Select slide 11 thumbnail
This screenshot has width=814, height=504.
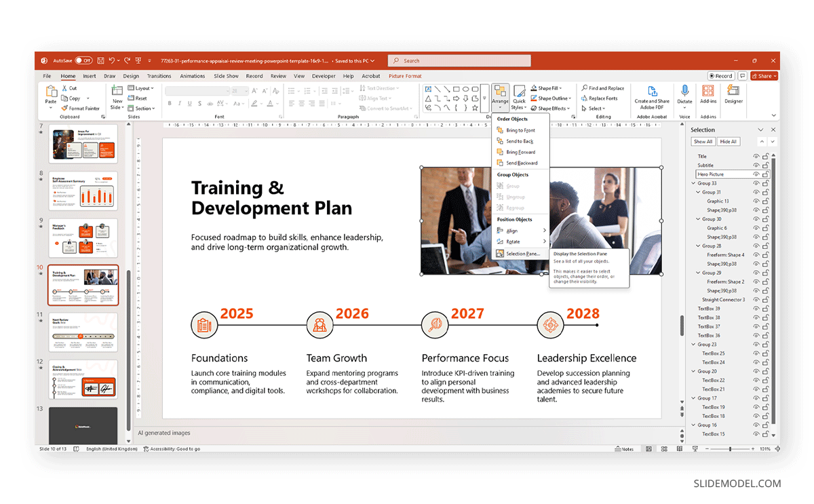83,332
